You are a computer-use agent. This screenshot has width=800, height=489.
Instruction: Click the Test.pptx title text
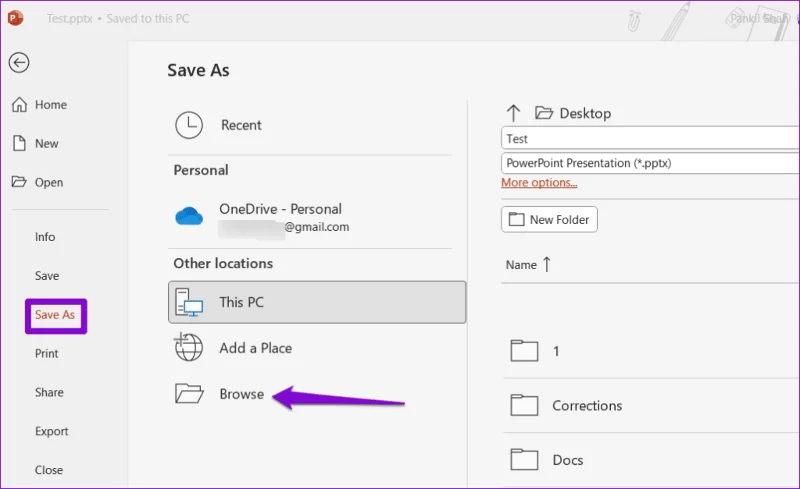[x=70, y=19]
